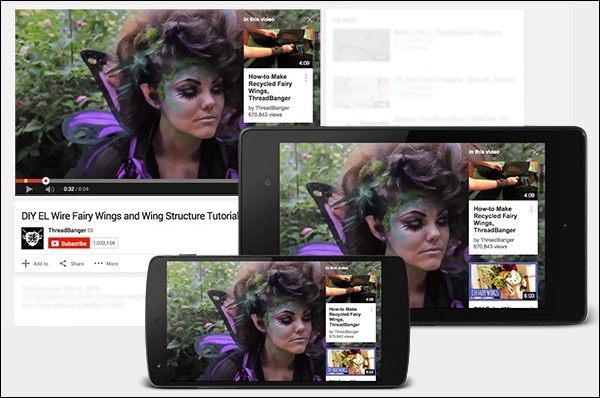Open the ThreadBanger channel name link
Screen dimensions: 600x398
pyautogui.click(x=67, y=230)
